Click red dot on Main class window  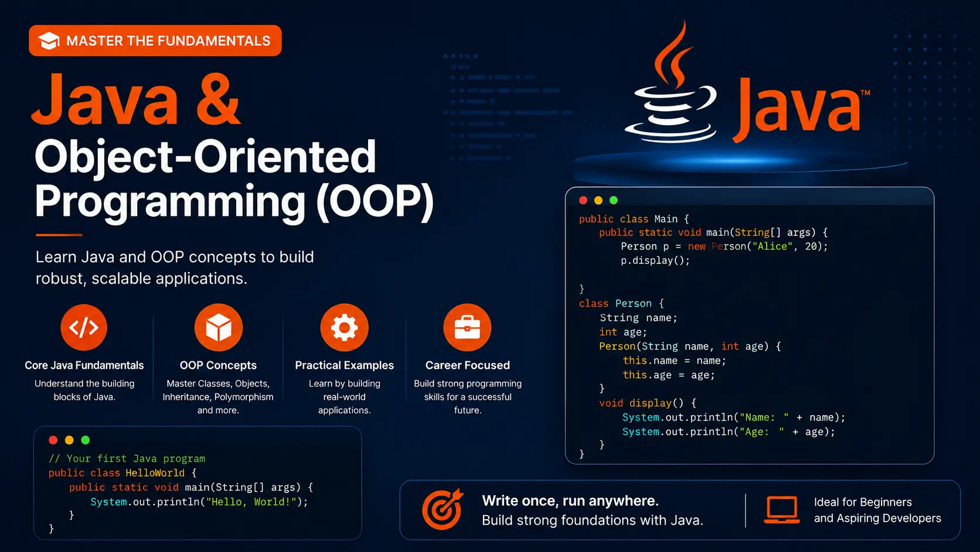[583, 201]
